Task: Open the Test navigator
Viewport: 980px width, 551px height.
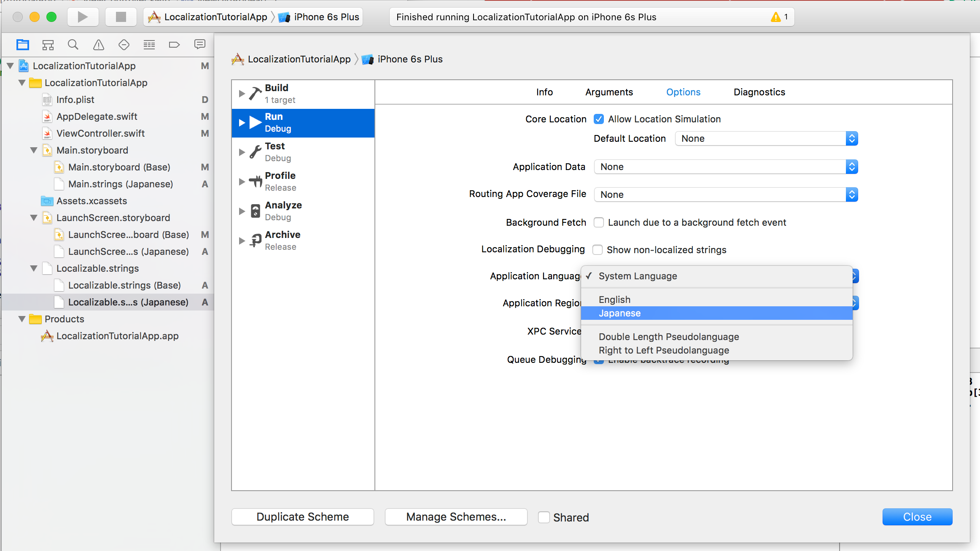Action: point(124,44)
